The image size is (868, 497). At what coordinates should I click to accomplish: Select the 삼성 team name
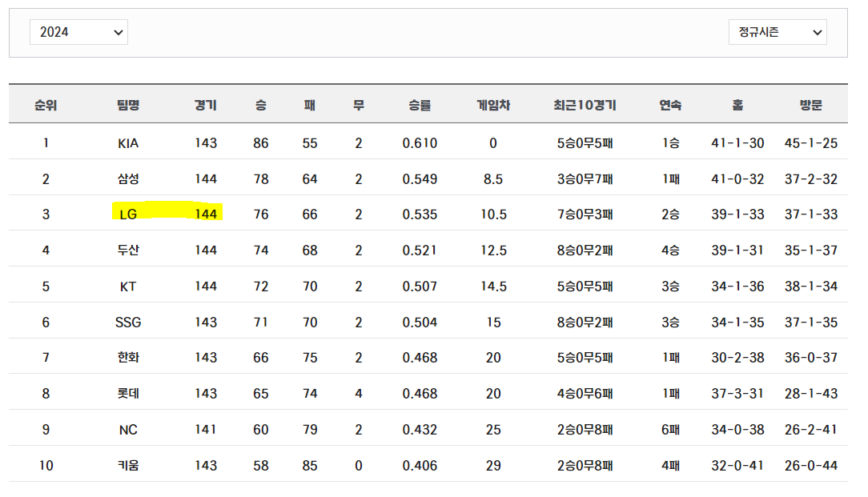tap(128, 178)
